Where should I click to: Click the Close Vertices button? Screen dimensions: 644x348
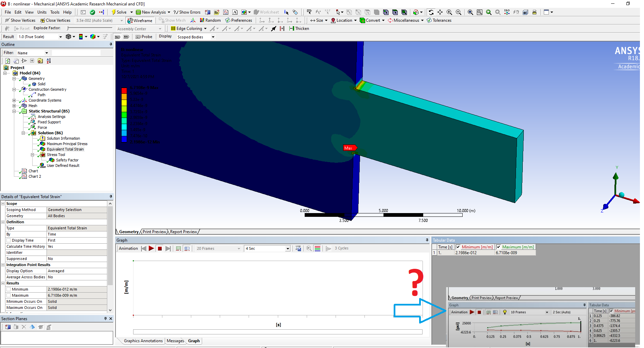click(55, 20)
